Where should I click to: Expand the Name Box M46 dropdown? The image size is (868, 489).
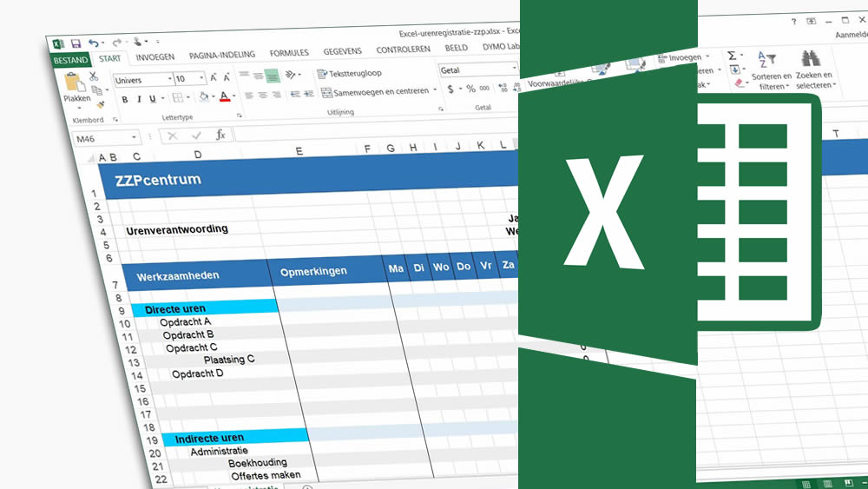134,137
